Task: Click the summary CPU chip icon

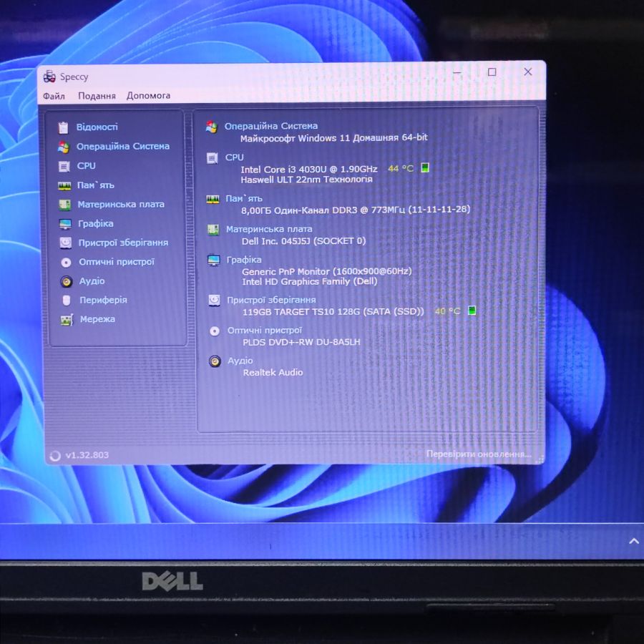Action: pos(213,158)
